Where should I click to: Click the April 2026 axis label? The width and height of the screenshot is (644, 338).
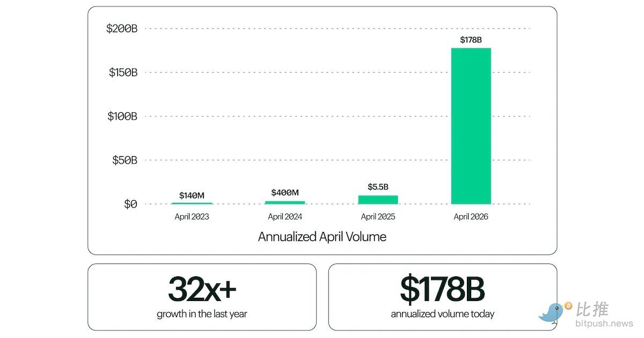pos(471,217)
